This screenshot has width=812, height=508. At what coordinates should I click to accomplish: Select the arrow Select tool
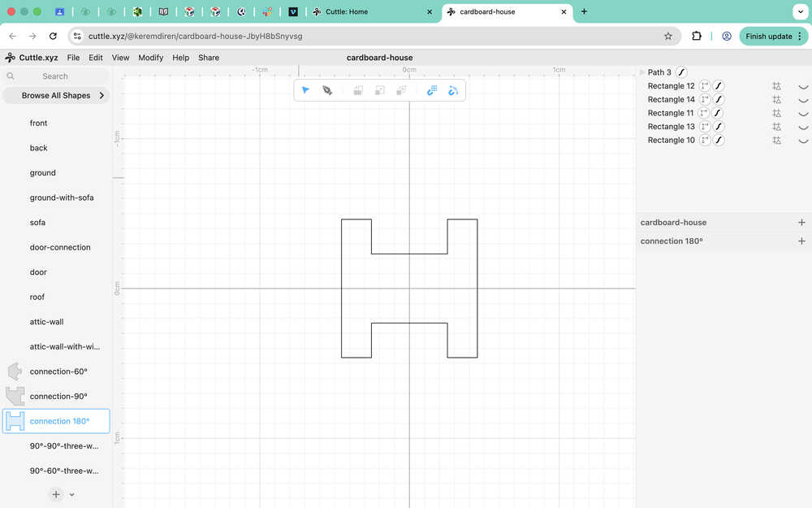pyautogui.click(x=305, y=90)
